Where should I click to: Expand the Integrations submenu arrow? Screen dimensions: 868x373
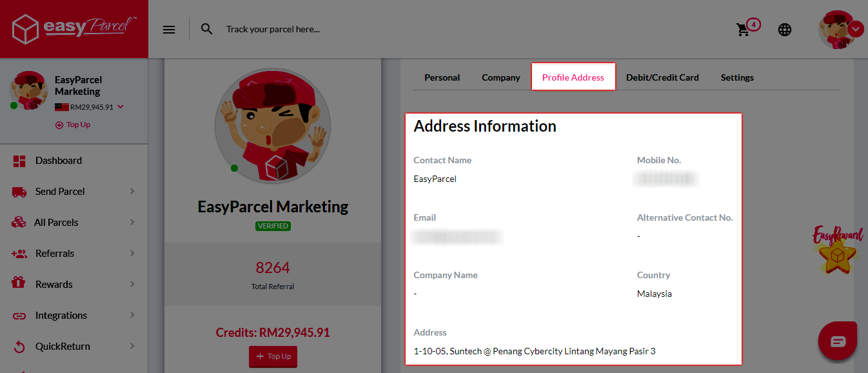(x=132, y=316)
